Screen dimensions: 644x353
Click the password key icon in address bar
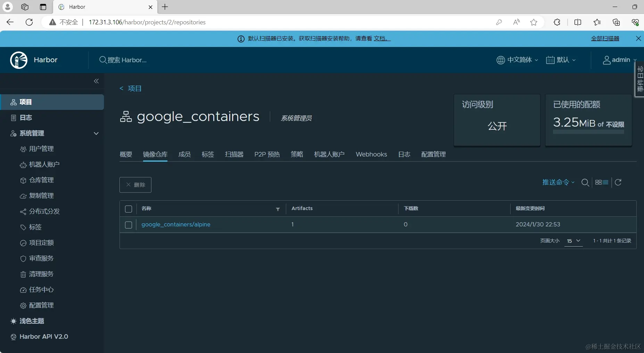[x=499, y=22]
